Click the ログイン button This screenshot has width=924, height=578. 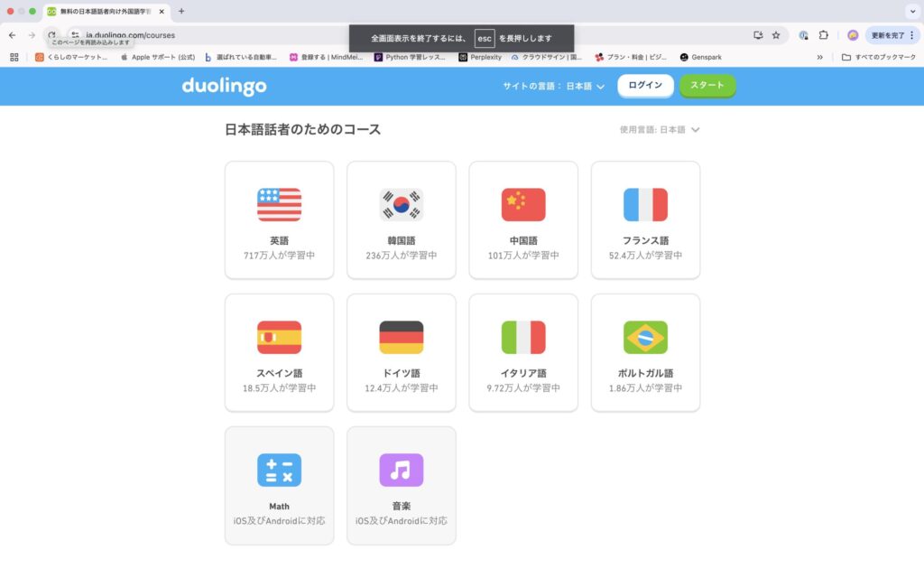coord(645,86)
